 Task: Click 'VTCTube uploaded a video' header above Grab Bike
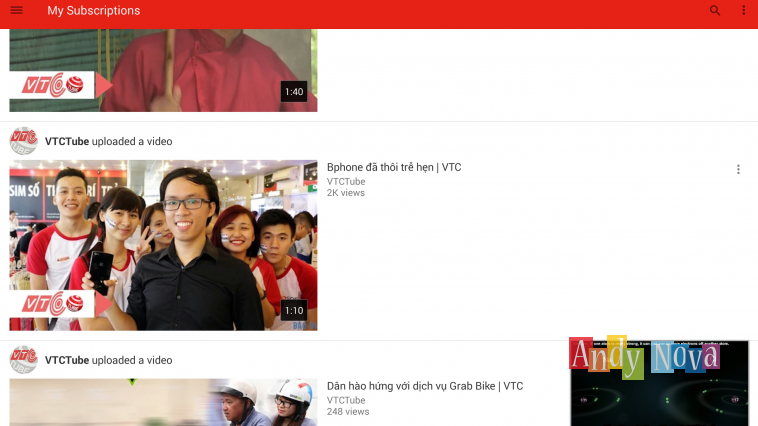pyautogui.click(x=108, y=360)
